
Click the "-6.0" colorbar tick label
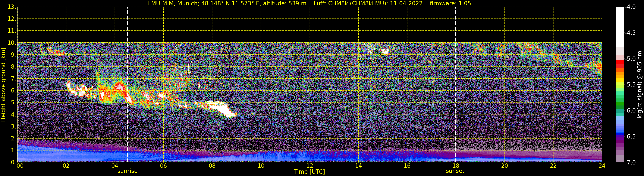tap(630, 111)
